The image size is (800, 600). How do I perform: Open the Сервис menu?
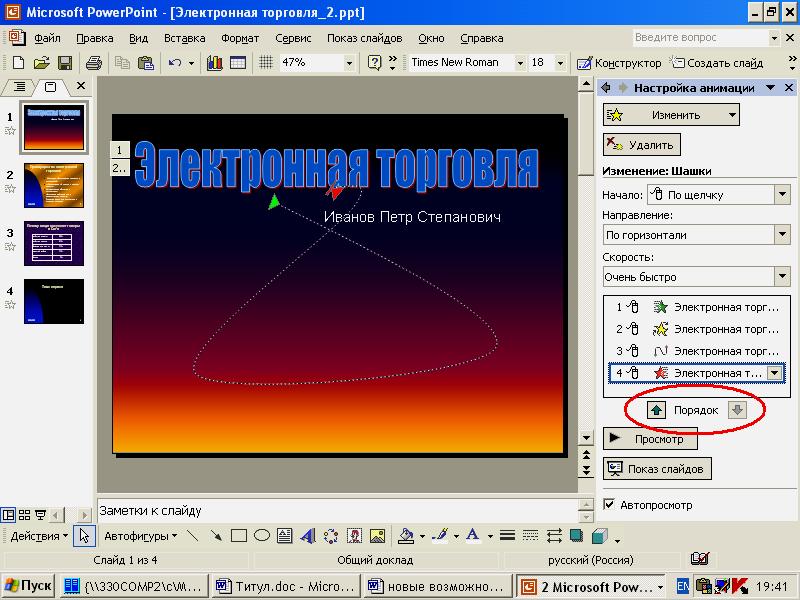pyautogui.click(x=293, y=38)
